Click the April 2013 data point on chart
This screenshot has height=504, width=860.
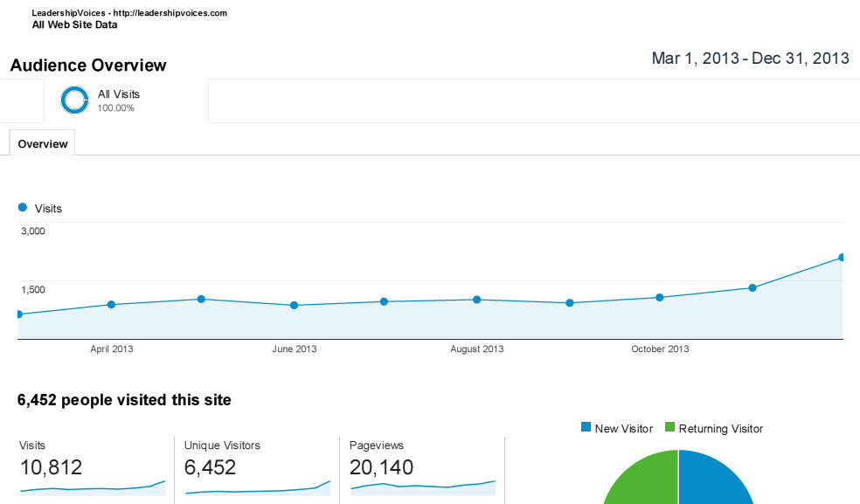click(x=111, y=305)
